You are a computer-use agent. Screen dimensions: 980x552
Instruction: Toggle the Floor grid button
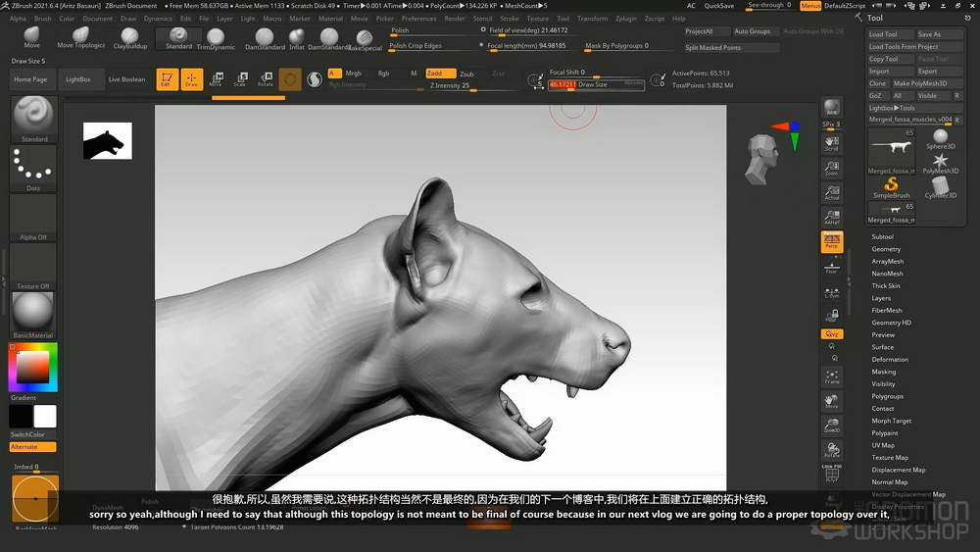(831, 267)
